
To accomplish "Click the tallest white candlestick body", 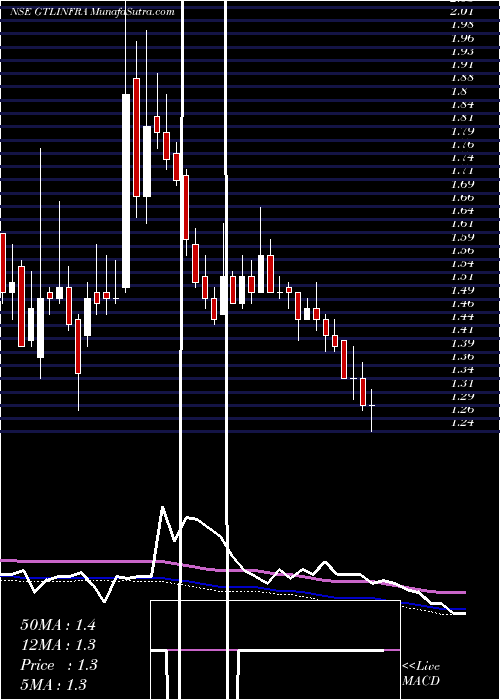I will 126,191.
